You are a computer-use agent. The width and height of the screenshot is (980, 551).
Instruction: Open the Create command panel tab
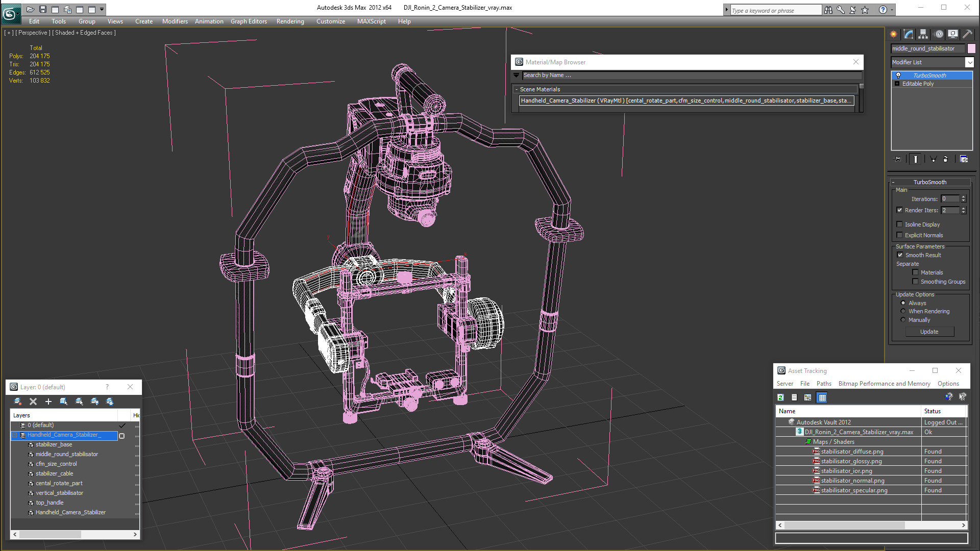894,34
